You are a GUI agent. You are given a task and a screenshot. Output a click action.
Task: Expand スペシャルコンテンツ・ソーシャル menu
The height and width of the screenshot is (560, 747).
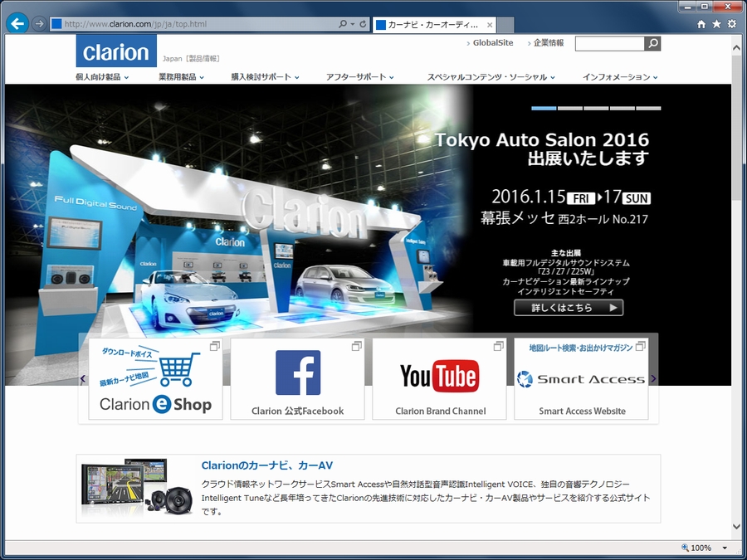click(491, 77)
